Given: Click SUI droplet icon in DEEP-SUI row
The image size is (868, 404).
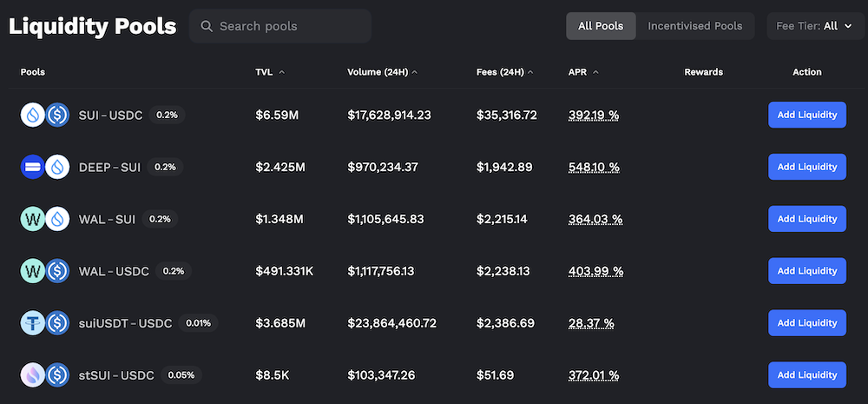Looking at the screenshot, I should coord(57,167).
